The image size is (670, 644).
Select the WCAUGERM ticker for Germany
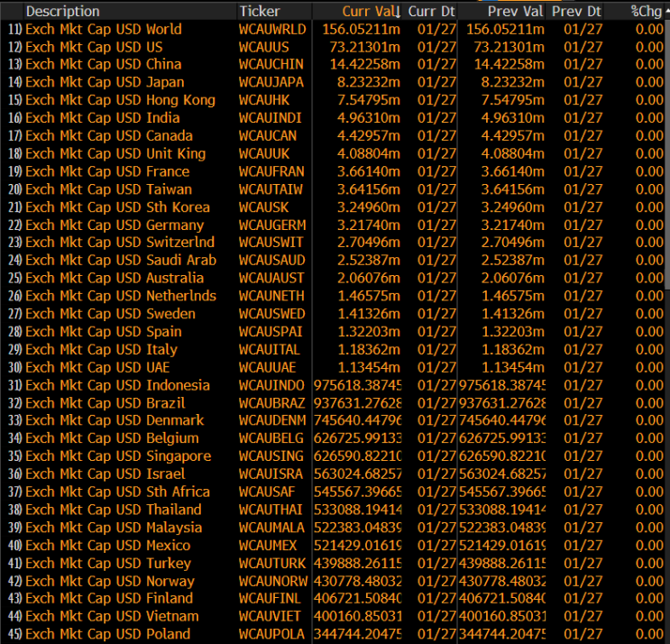[272, 225]
